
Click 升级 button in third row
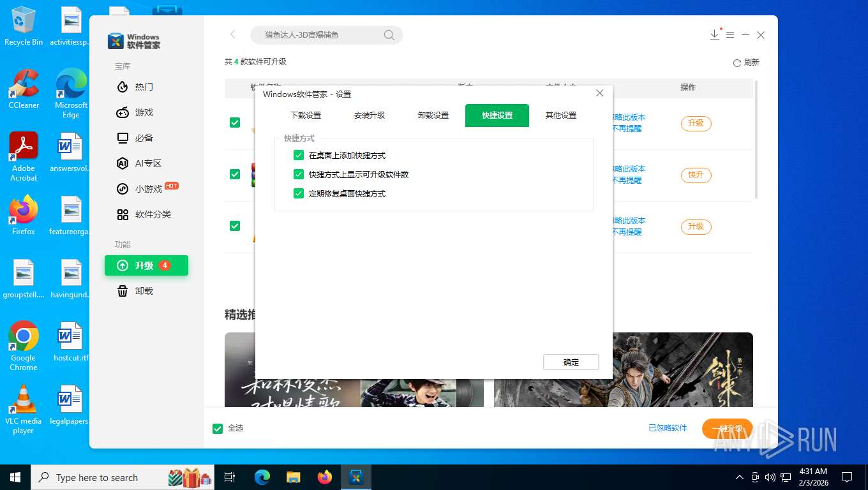696,226
